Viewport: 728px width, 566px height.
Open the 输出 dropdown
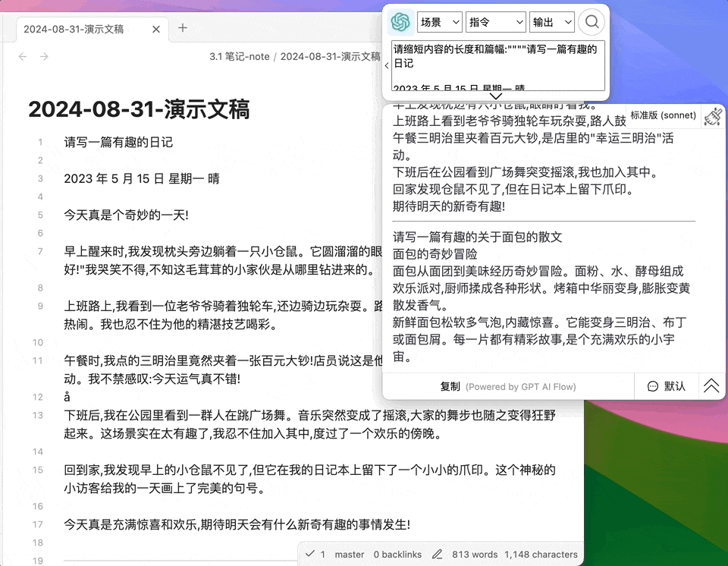[x=551, y=22]
